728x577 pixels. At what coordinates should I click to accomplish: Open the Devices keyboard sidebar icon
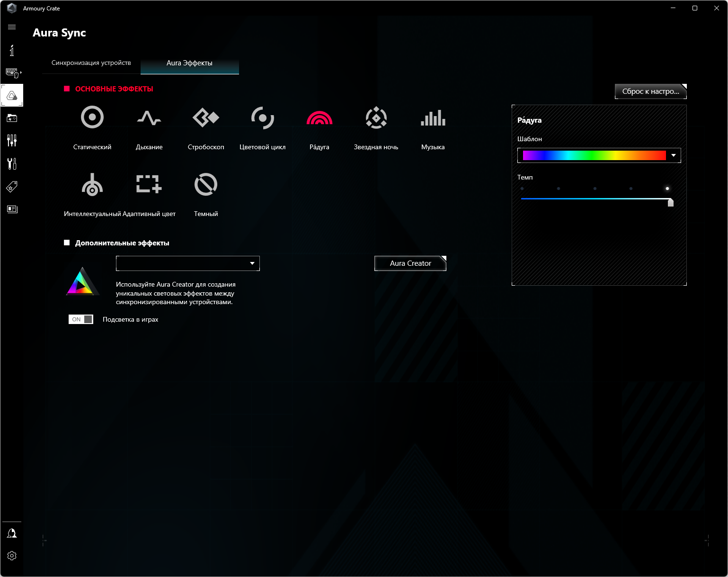12,72
